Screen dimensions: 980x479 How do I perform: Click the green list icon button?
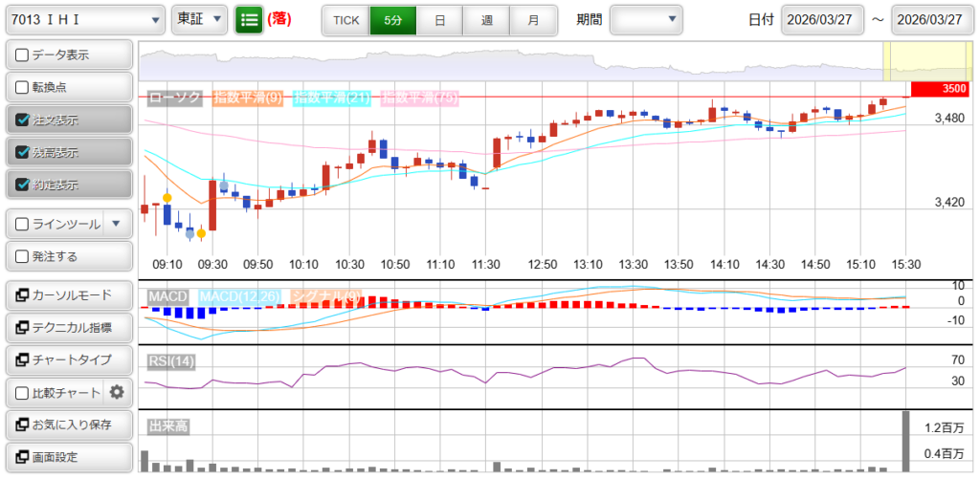(249, 19)
